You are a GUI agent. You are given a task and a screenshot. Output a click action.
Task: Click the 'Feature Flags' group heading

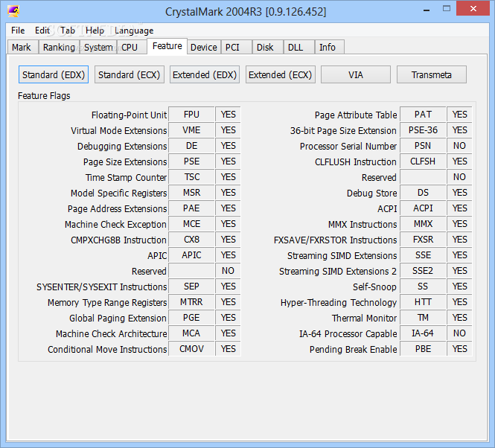click(x=44, y=96)
